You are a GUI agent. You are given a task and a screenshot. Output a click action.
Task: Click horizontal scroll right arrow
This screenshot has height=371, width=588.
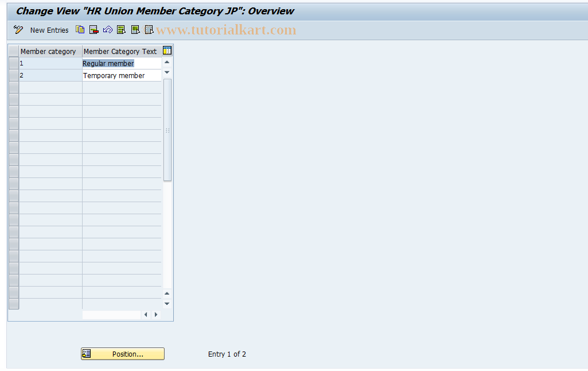[156, 315]
